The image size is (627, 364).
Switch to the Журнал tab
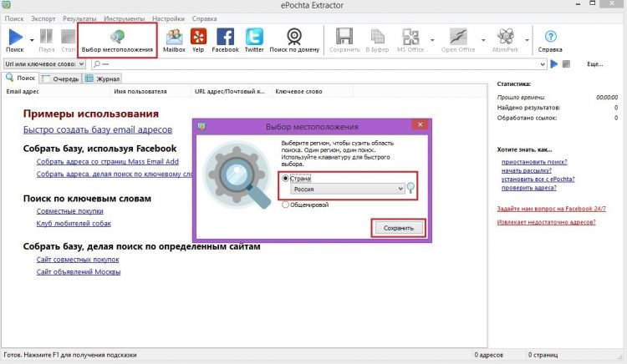(102, 78)
